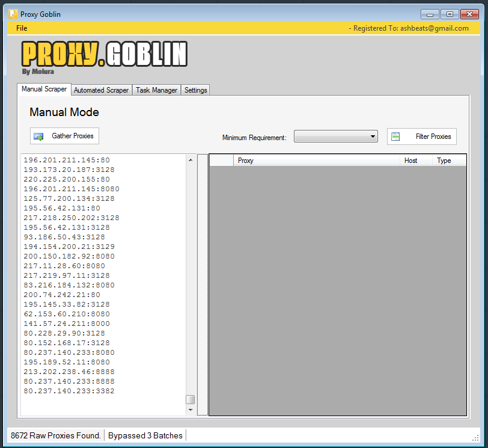Click proxy entry 217.219.97.11:3128
The height and width of the screenshot is (448, 488).
point(67,276)
